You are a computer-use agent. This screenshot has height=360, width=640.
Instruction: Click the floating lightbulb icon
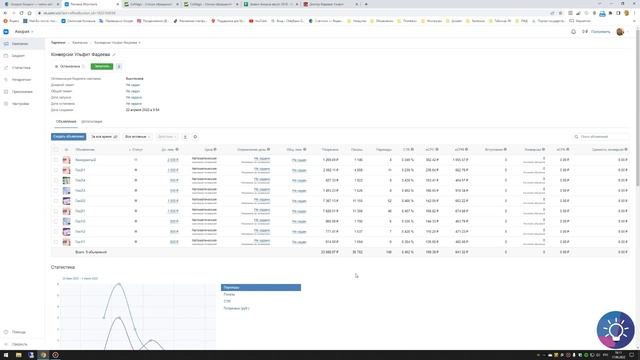(616, 330)
